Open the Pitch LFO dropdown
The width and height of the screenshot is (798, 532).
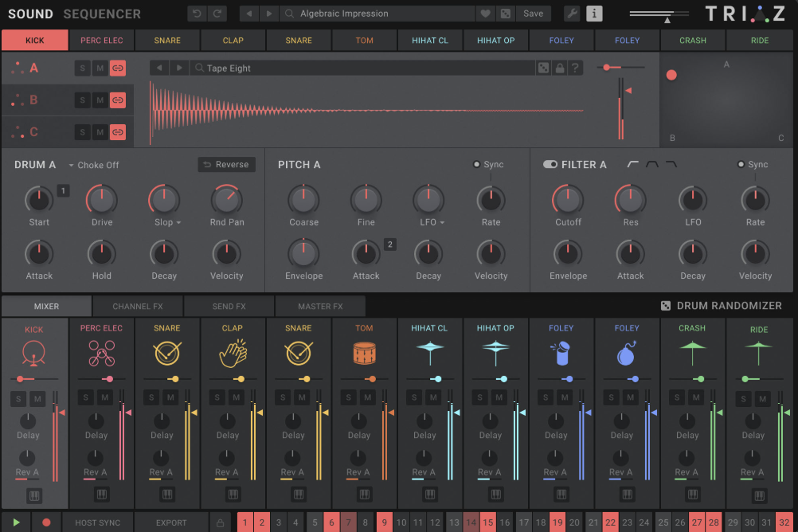(442, 222)
